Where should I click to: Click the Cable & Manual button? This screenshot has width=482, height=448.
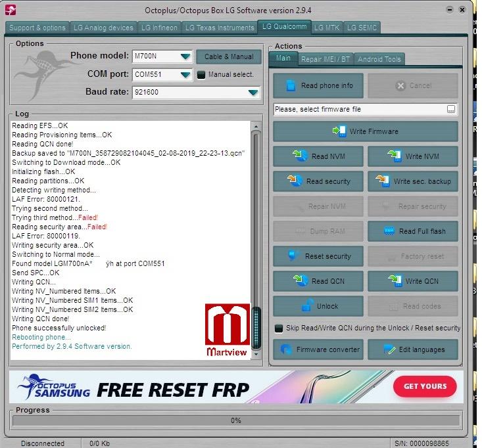click(x=229, y=56)
